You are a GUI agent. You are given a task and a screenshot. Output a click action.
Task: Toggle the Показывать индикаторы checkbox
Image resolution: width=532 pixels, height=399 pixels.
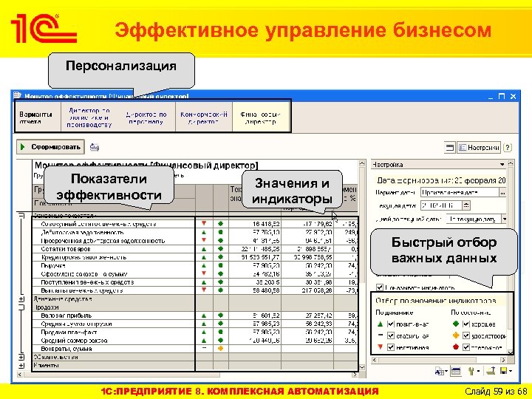click(x=380, y=287)
